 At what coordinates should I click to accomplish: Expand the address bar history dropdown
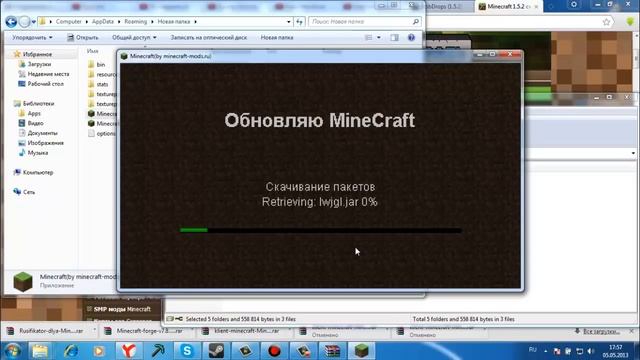click(x=289, y=22)
